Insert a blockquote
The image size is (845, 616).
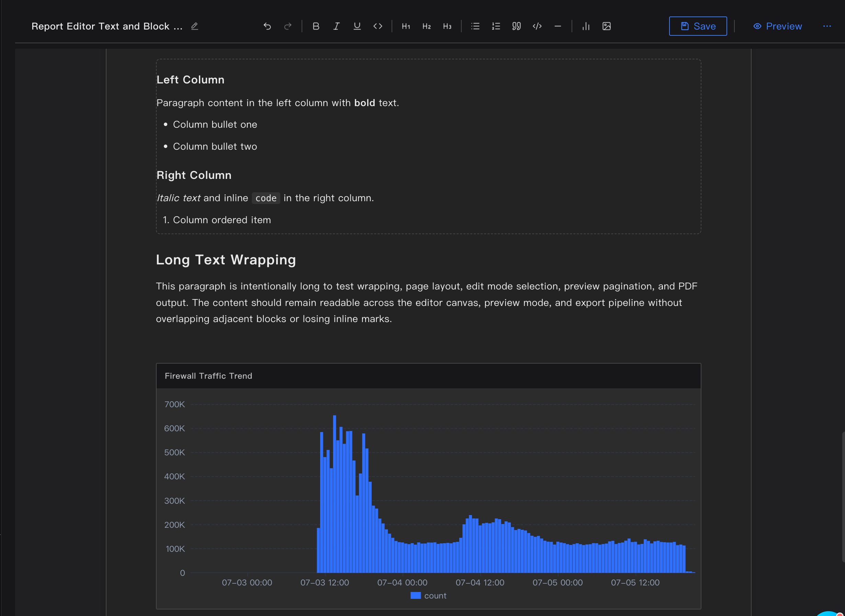pyautogui.click(x=516, y=26)
